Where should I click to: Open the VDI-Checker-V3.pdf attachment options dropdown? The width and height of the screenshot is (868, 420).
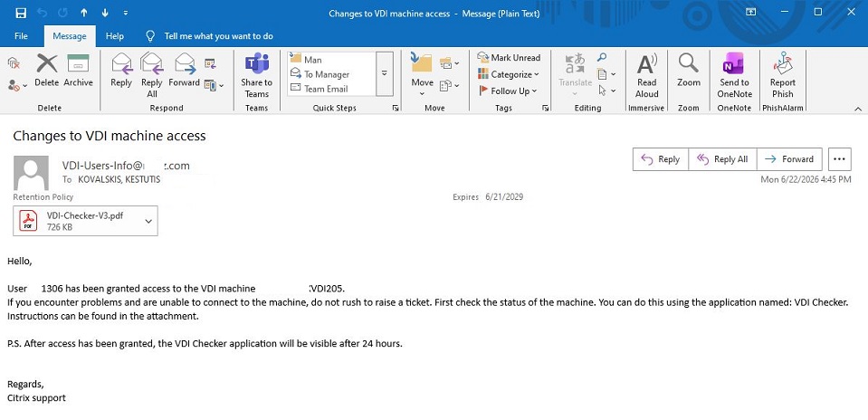(148, 221)
